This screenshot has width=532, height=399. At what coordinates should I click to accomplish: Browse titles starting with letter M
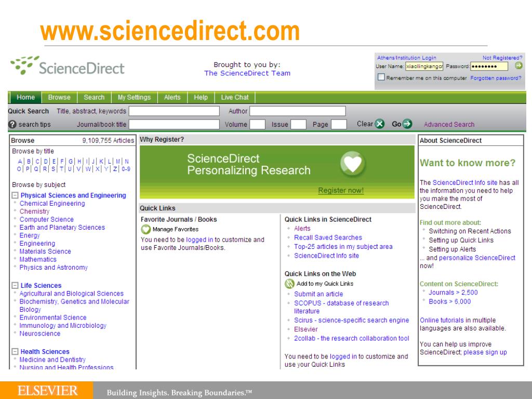click(118, 162)
